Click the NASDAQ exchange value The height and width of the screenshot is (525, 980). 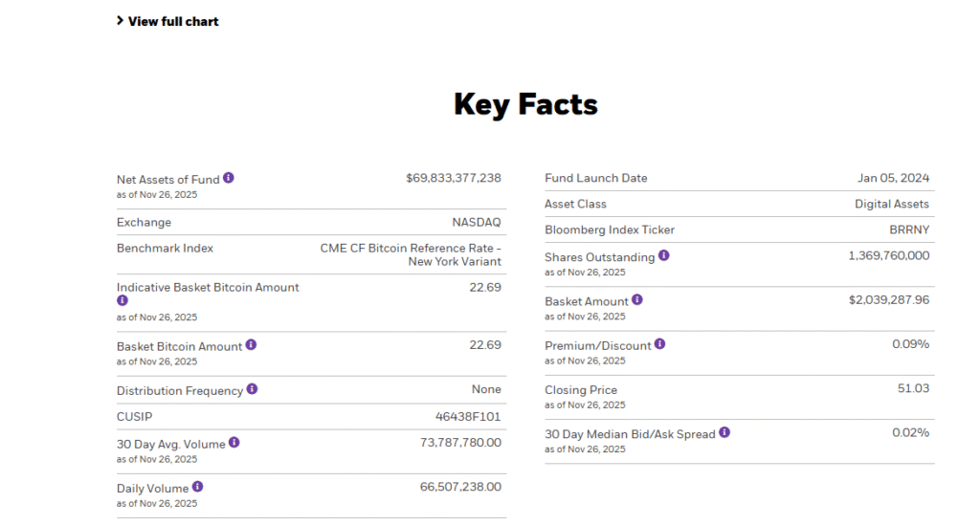[x=476, y=223]
